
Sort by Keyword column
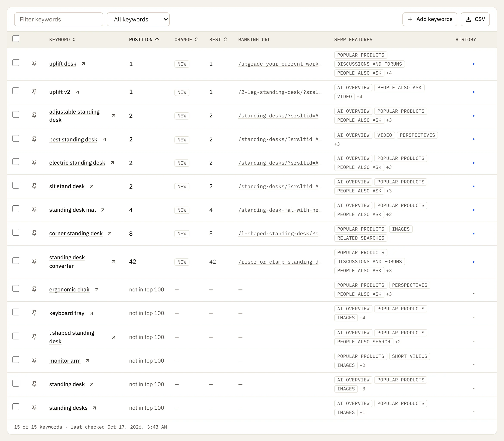click(62, 39)
